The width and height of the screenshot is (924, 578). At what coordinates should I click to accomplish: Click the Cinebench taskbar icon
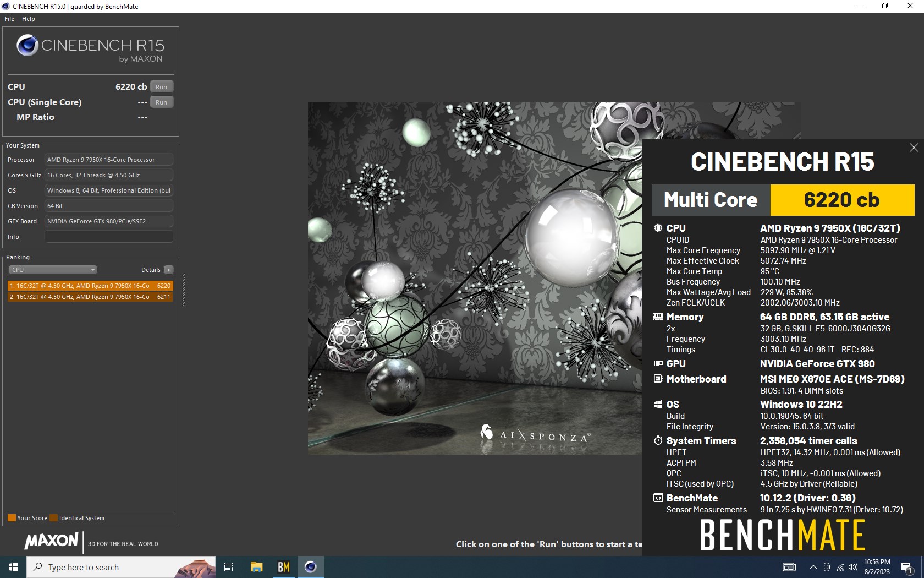(311, 567)
